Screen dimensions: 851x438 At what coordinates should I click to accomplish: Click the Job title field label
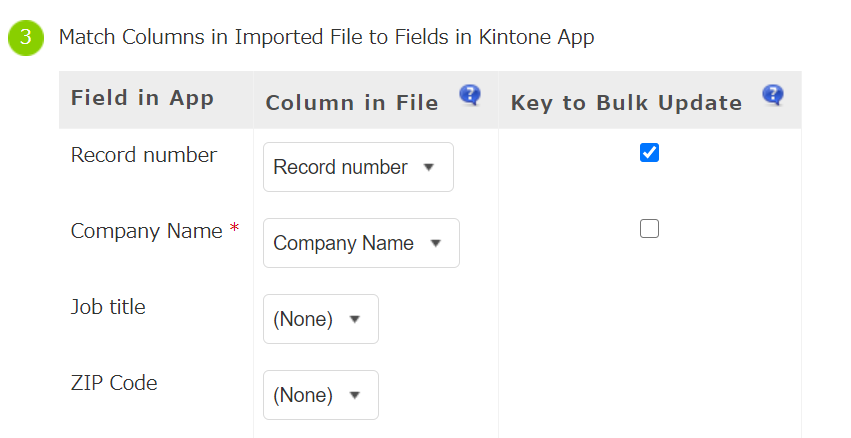click(108, 307)
